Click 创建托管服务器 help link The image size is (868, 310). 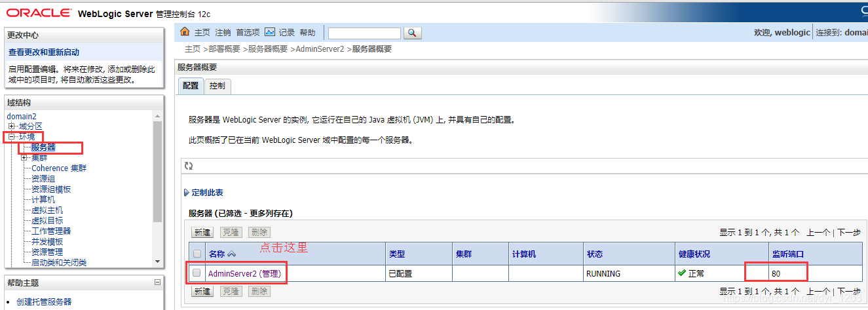44,302
